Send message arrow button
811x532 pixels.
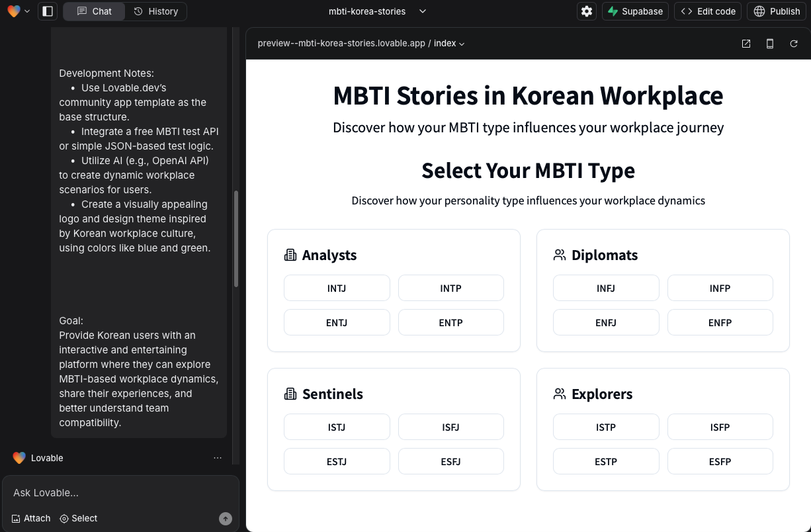(226, 519)
